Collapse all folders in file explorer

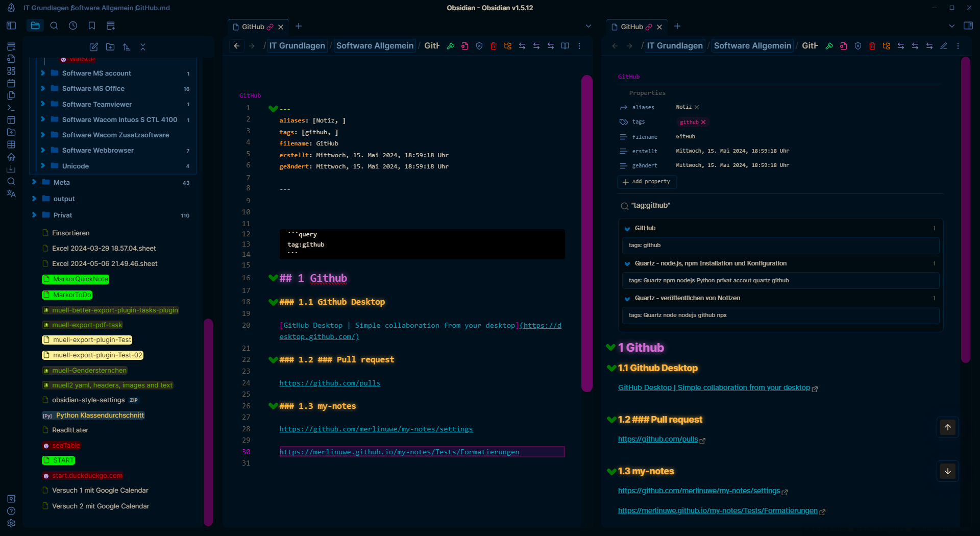pos(143,47)
